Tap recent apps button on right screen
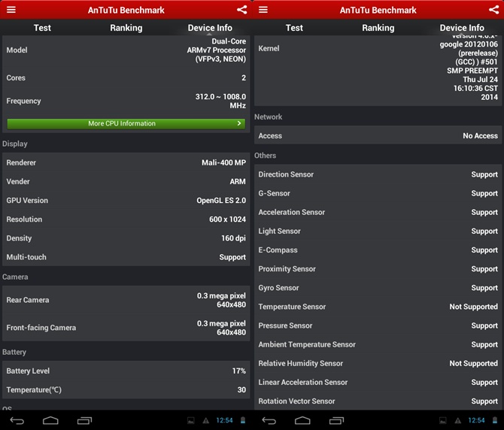Viewport: 504px width, 430px height. [x=336, y=420]
